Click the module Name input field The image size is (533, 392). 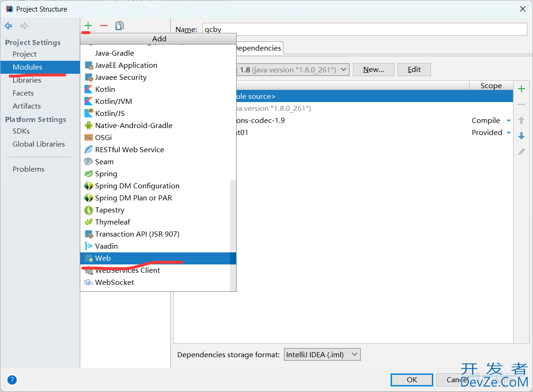coord(365,29)
